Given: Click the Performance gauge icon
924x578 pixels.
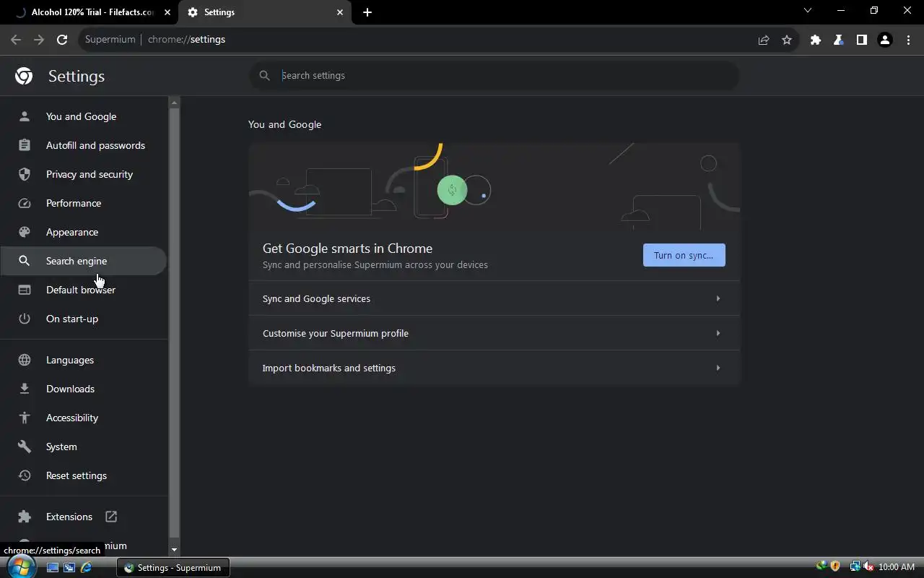Looking at the screenshot, I should coord(25,203).
